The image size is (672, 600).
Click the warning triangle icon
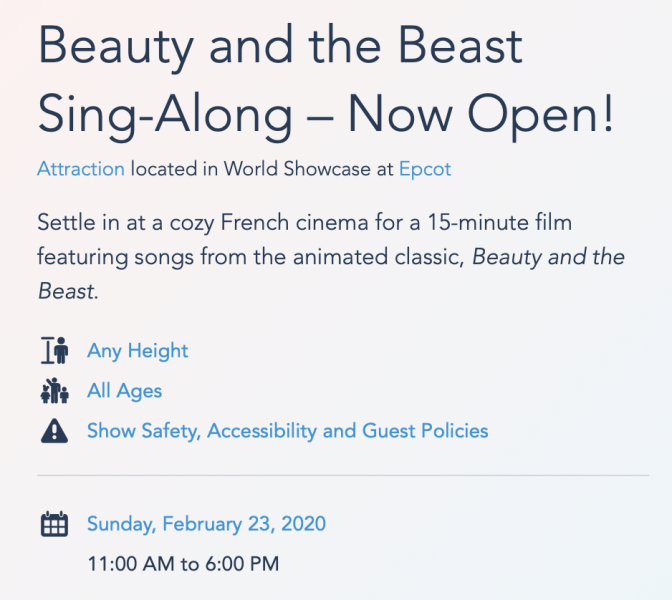55,431
